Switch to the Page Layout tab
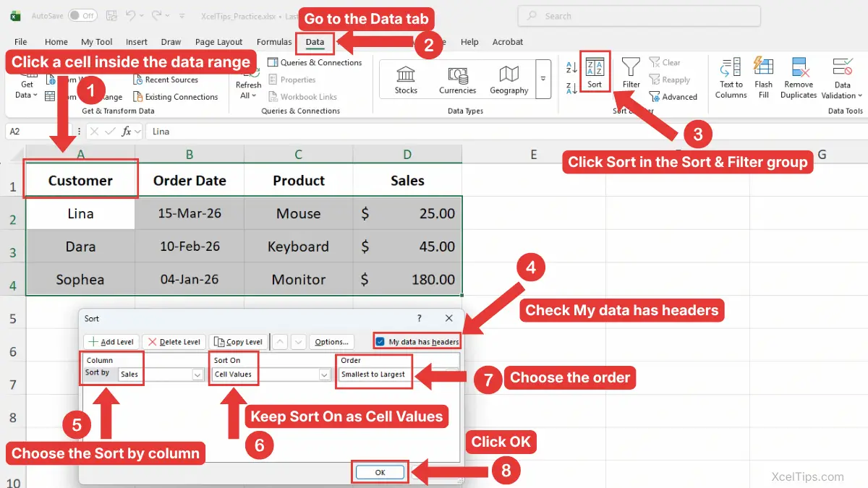868x488 pixels. (218, 42)
